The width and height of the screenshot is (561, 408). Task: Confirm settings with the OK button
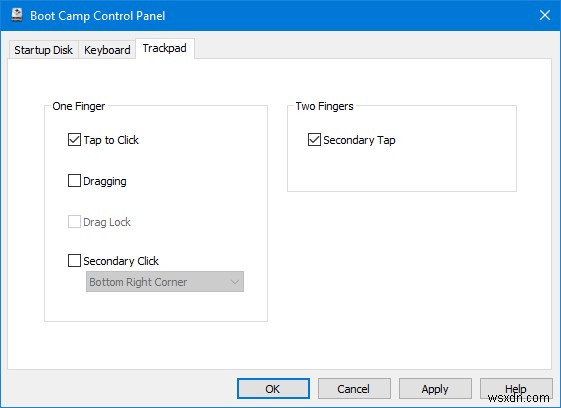click(273, 389)
